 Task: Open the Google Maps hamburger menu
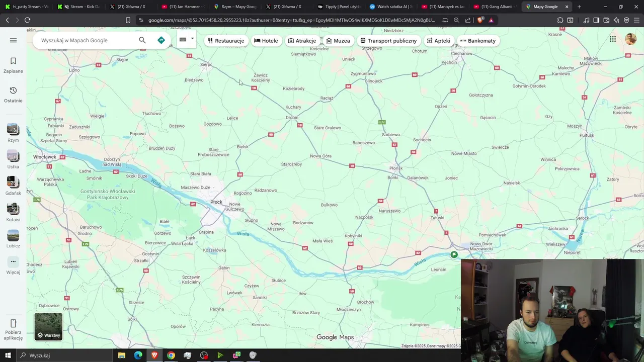pos(13,40)
